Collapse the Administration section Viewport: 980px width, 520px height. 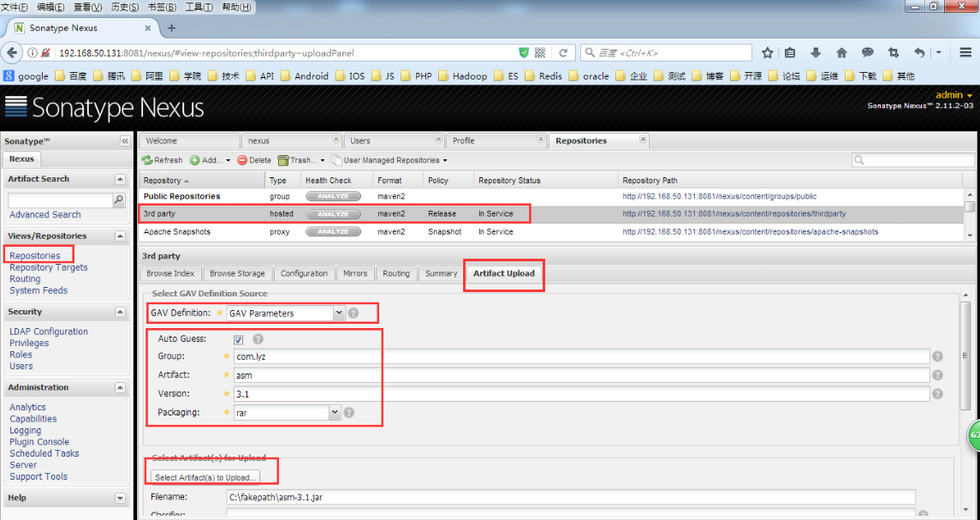click(120, 388)
